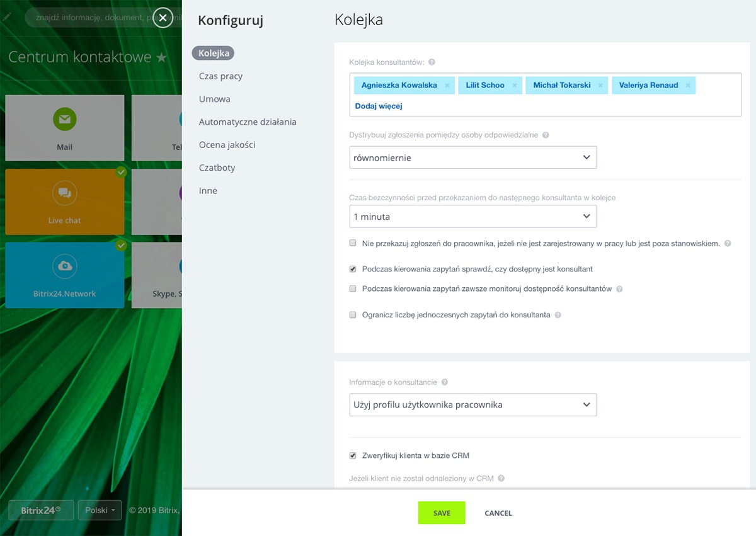The image size is (756, 536).
Task: Close the configuration panel with X icon
Action: click(163, 18)
